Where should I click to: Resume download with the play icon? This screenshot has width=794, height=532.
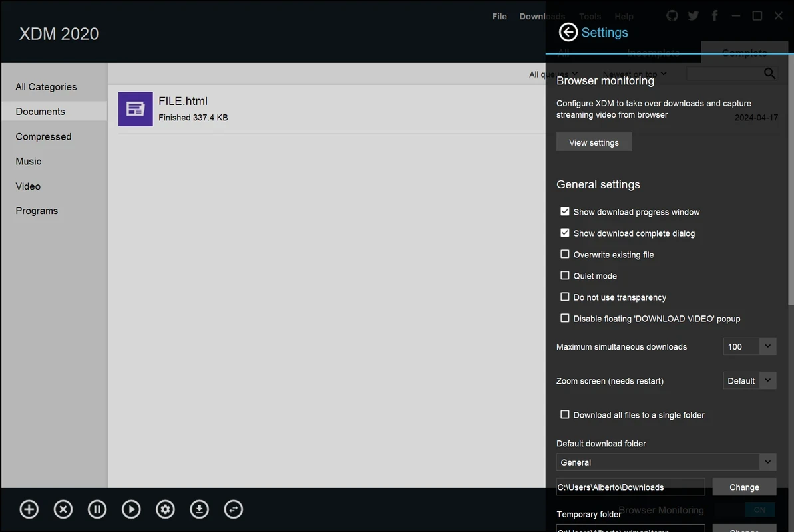(x=131, y=509)
